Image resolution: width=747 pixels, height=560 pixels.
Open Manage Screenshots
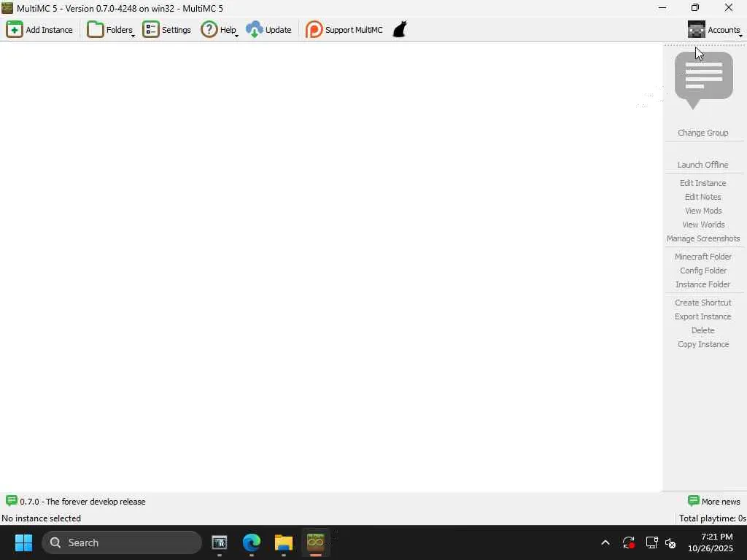pos(703,238)
